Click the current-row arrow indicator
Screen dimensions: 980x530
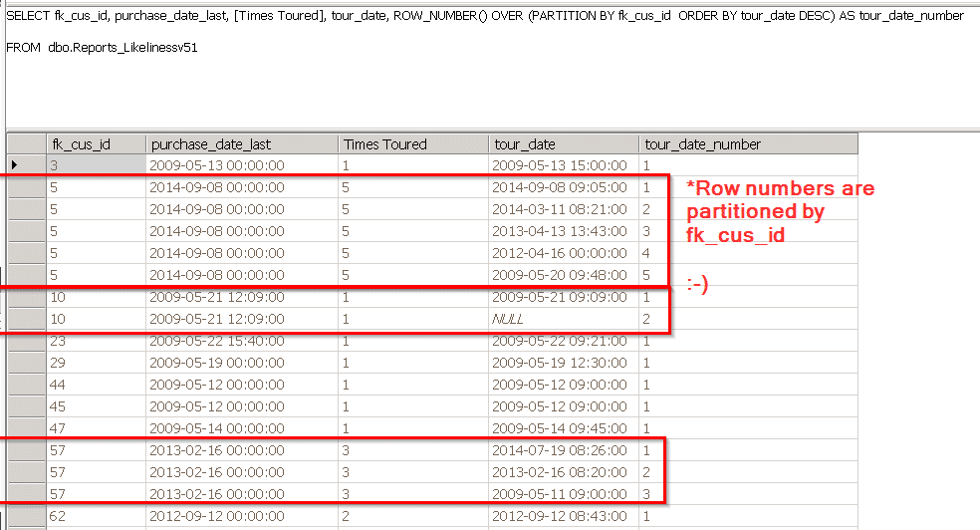pos(15,165)
